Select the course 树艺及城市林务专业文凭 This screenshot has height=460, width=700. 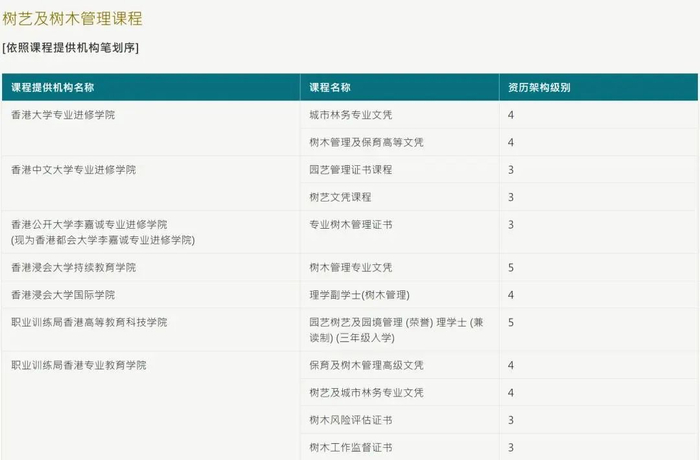point(366,393)
